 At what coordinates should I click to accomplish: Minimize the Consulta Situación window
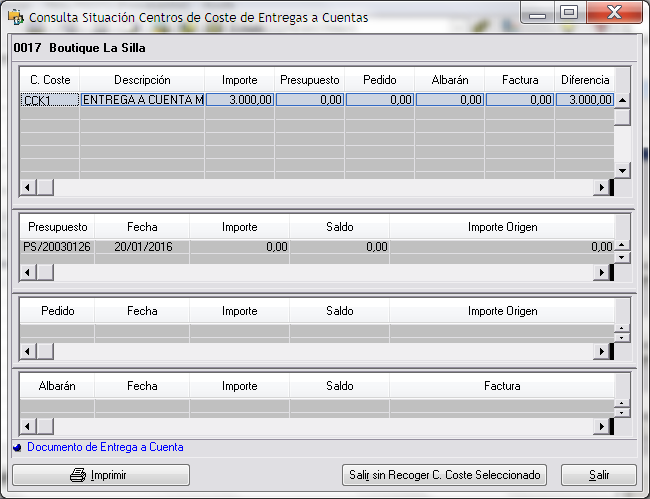(538, 12)
